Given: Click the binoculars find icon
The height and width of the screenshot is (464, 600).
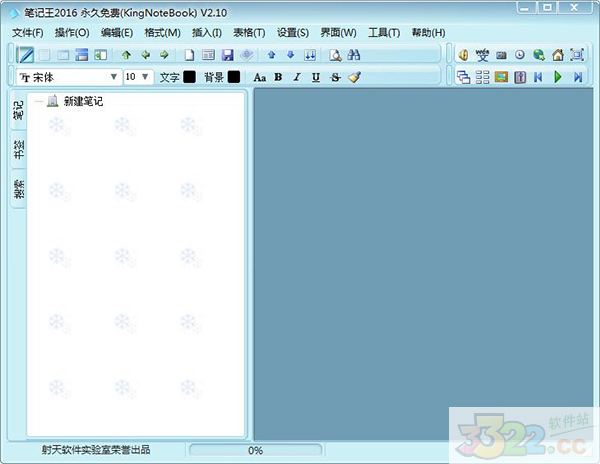Looking at the screenshot, I should click(x=354, y=55).
